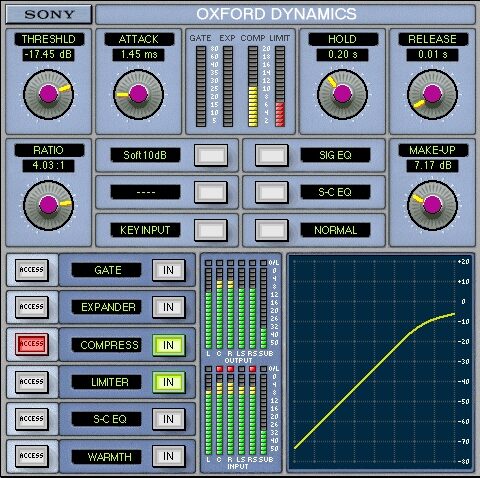Click the Access button for Warmth
Image resolution: width=480 pixels, height=478 pixels.
(32, 456)
